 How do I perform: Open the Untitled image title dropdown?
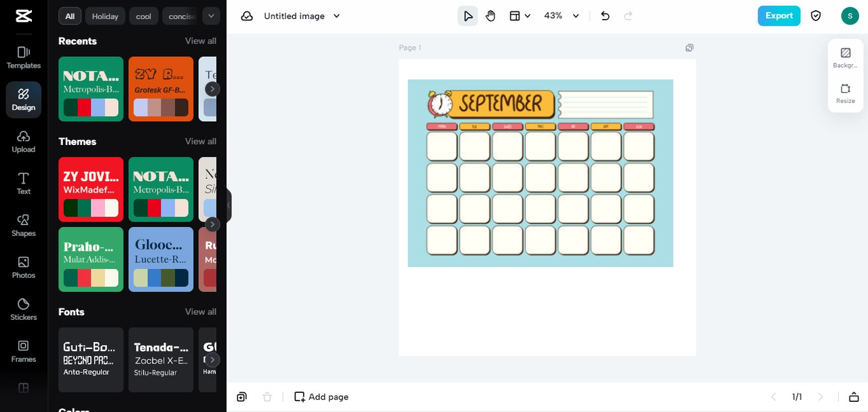pos(336,16)
